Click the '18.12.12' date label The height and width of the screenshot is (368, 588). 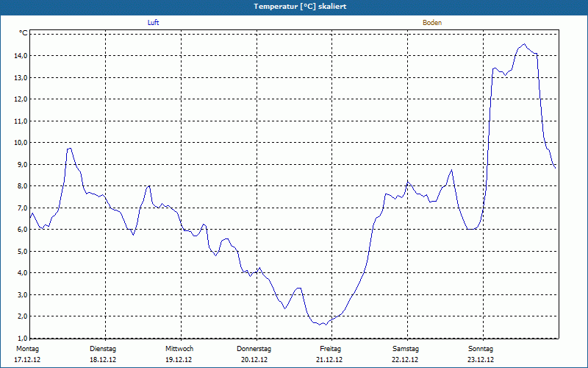point(103,360)
